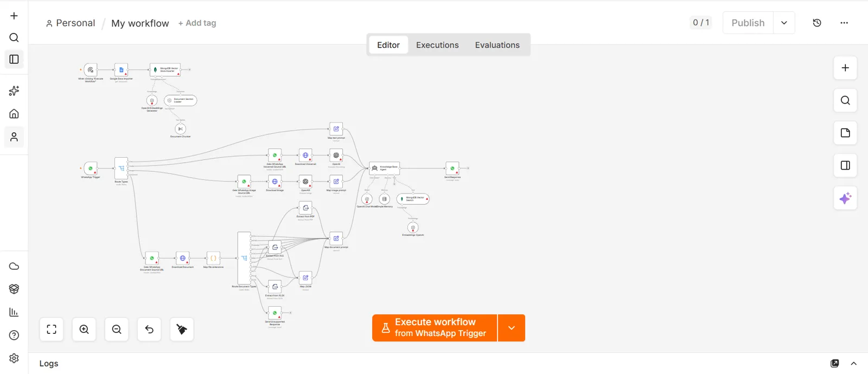Toggle the left sidebar panel
Screen dimensions: 868x374
14,59
